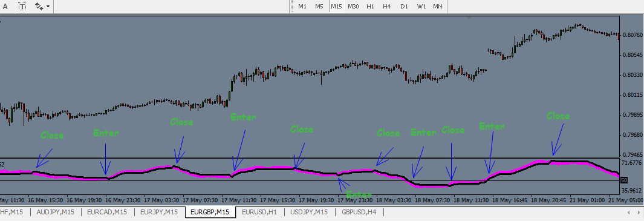Click the 0.80330 price scale value
The width and height of the screenshot is (644, 221).
coord(633,74)
